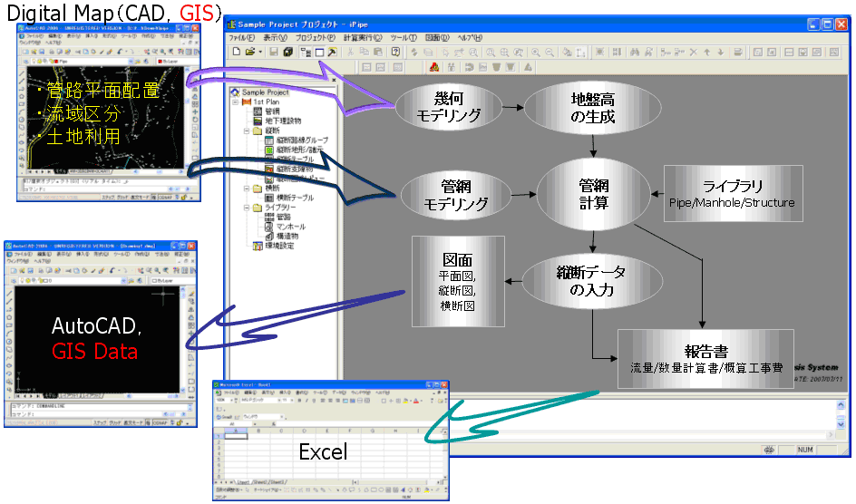The image size is (856, 504).
Task: Select 地下埋設物 item in project tree
Action: pos(283,121)
